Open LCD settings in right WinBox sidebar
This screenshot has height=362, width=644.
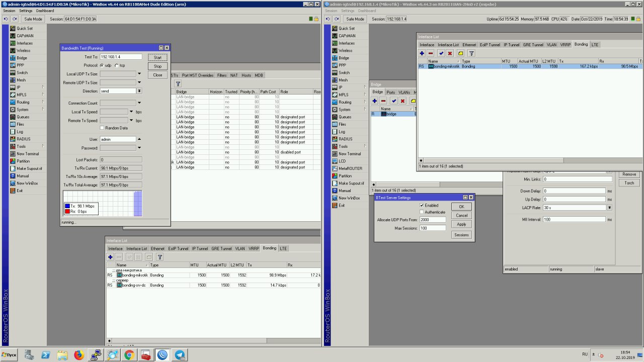(342, 161)
